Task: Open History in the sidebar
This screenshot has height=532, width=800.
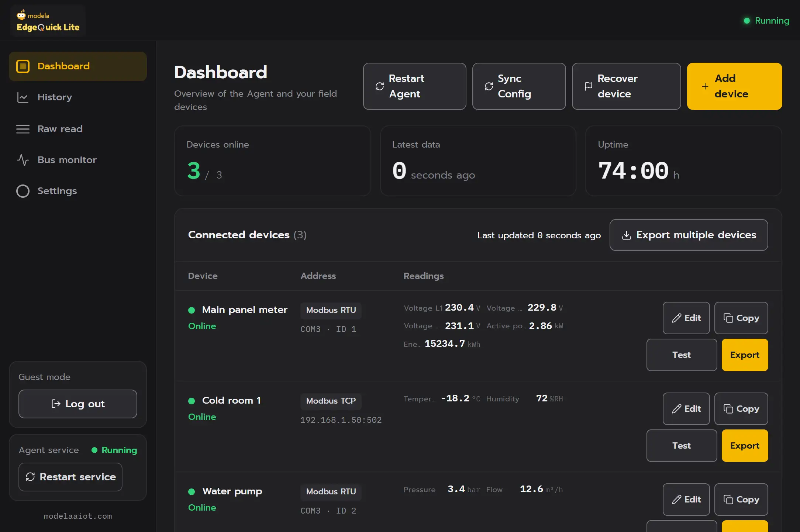Action: tap(78, 97)
